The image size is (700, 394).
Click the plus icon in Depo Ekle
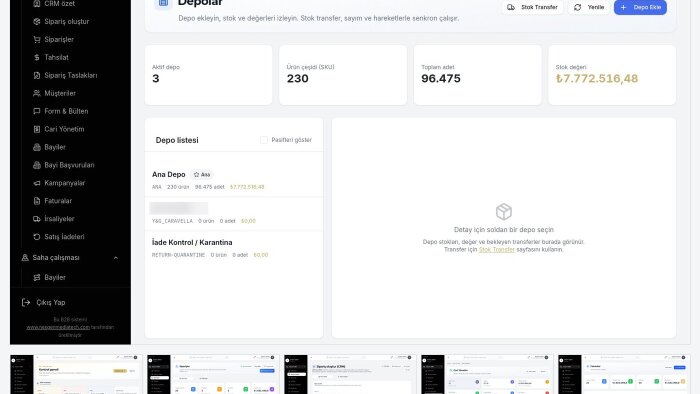click(x=624, y=7)
